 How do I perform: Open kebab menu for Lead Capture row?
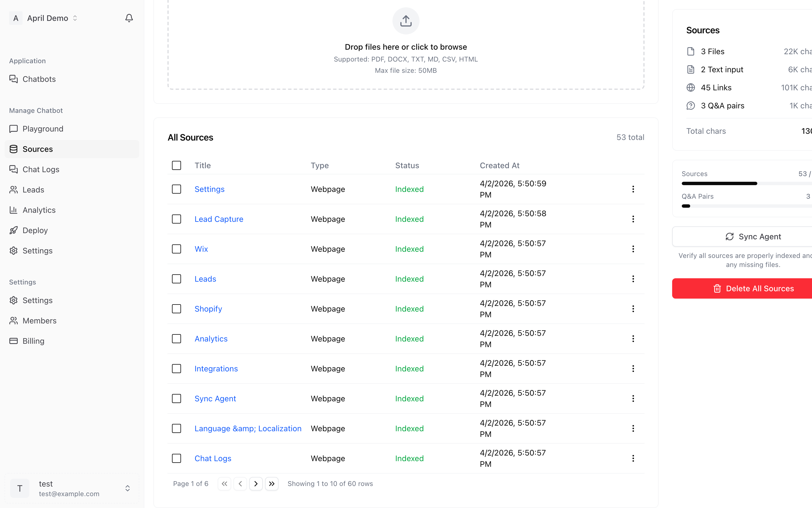(x=633, y=219)
